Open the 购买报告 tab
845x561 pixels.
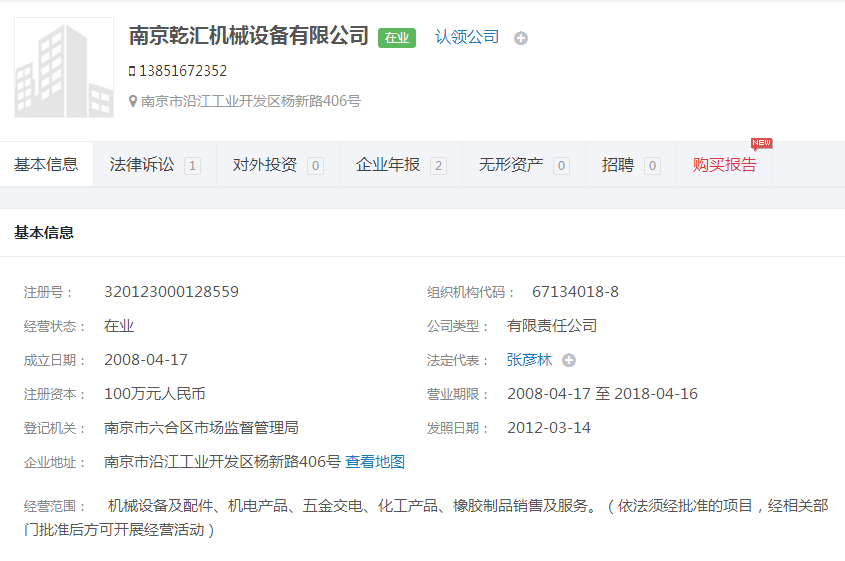point(724,165)
